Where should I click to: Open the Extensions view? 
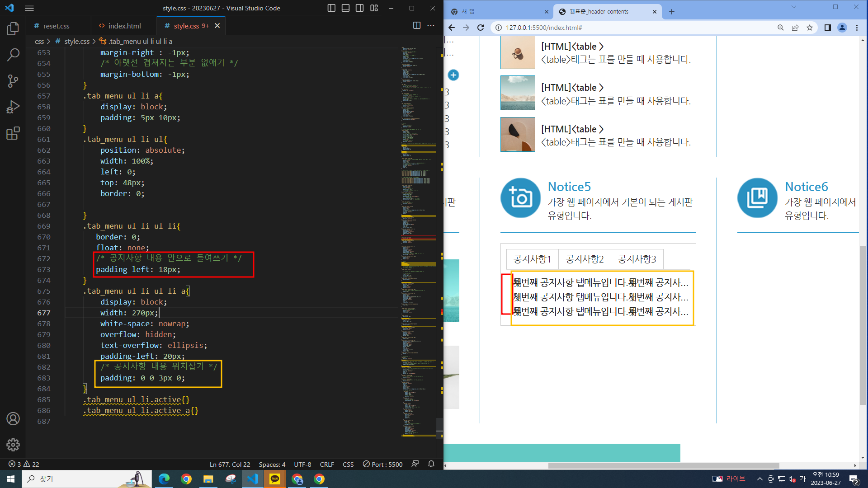[x=13, y=133]
